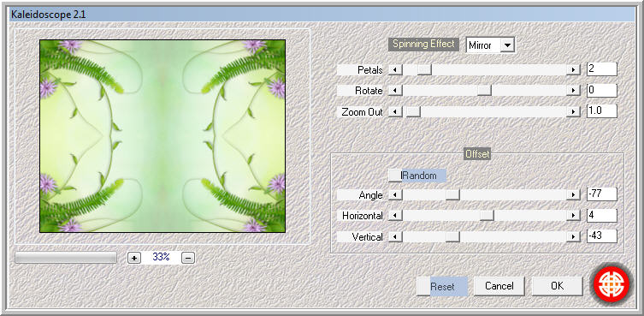This screenshot has height=316, width=644.
Task: Click Horizontal slider left arrow
Action: tap(395, 215)
